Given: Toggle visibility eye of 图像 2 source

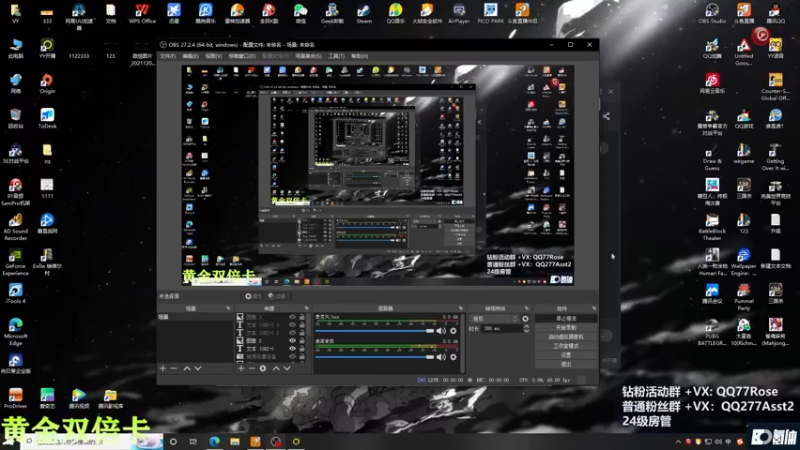Looking at the screenshot, I should (x=292, y=340).
